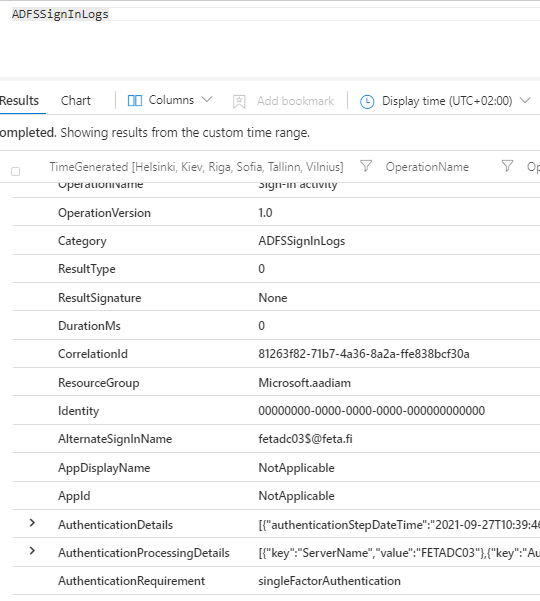This screenshot has height=601, width=540.
Task: Click the AuthenticationProcessingDetails JSON value
Action: [399, 553]
